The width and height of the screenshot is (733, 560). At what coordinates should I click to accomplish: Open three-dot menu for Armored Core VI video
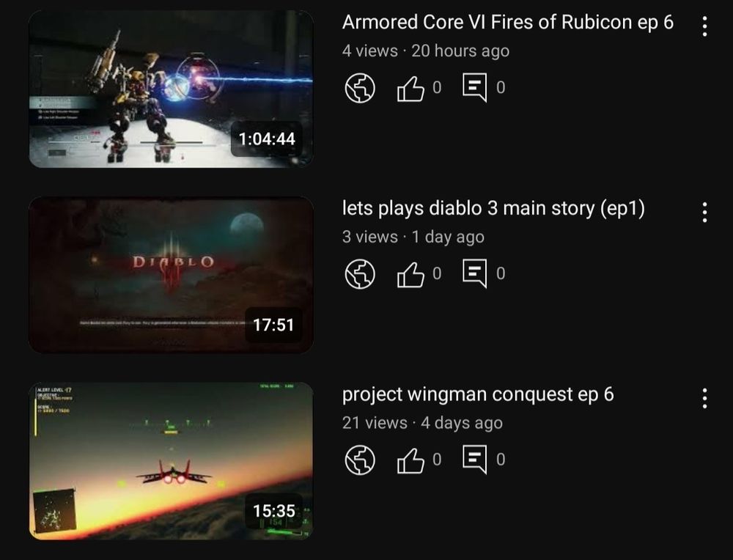(704, 26)
